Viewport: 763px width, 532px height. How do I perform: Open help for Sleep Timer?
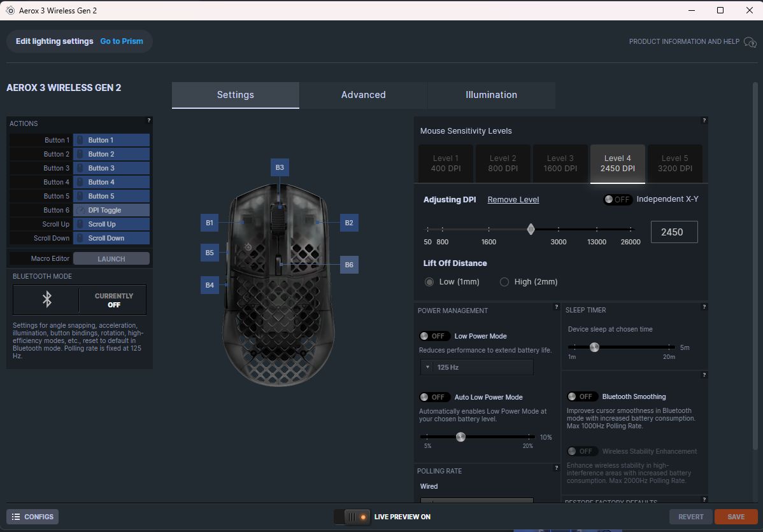pyautogui.click(x=704, y=307)
